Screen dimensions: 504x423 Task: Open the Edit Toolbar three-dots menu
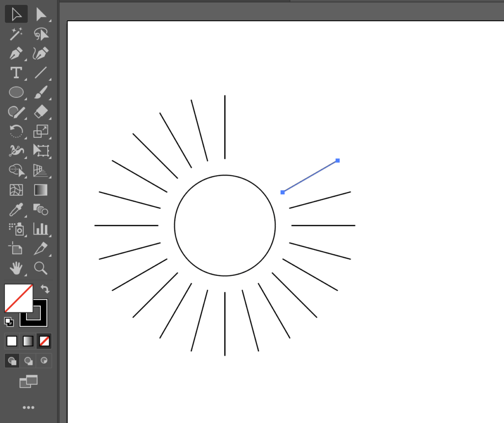click(28, 407)
